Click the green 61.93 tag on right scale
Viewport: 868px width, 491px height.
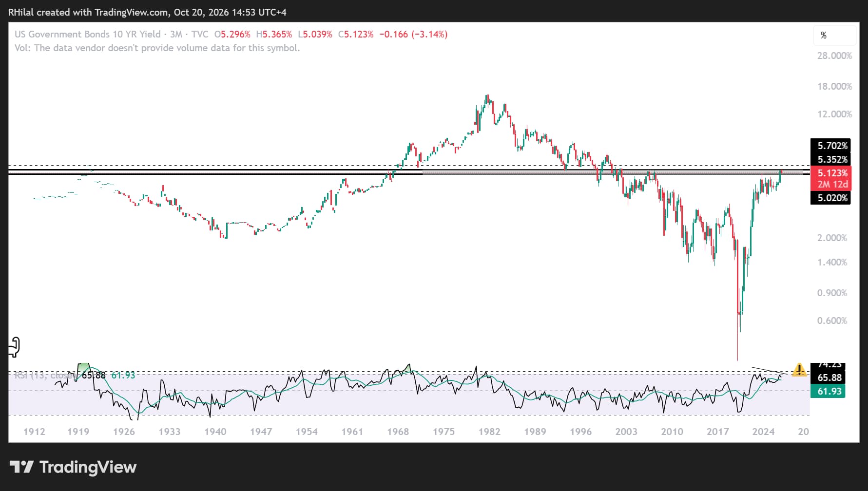click(828, 391)
